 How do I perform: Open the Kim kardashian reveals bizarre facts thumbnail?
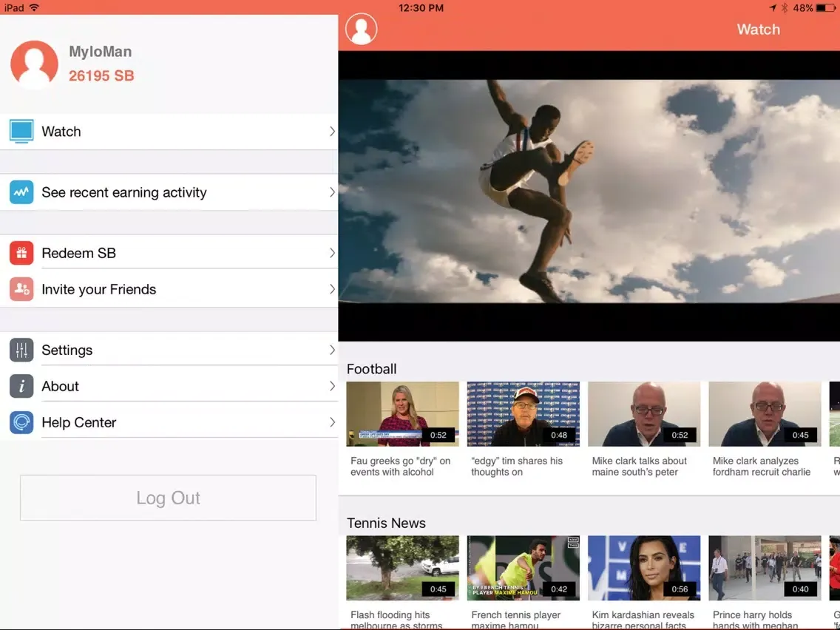(644, 568)
